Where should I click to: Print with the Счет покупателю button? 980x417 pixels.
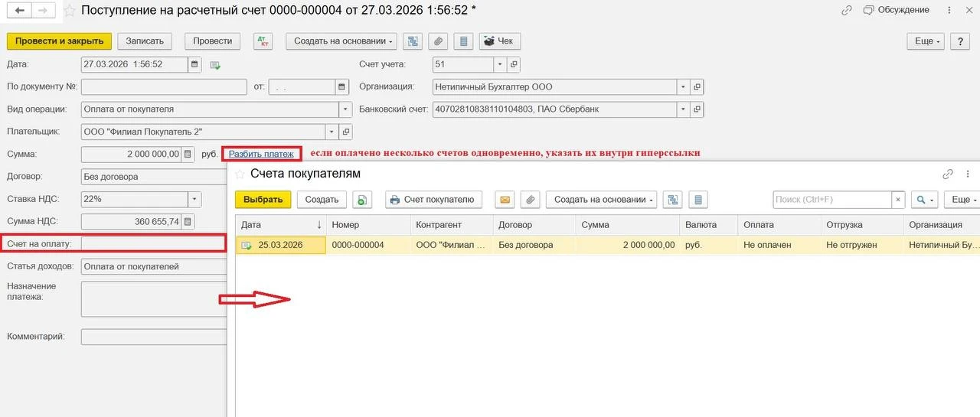pos(433,200)
